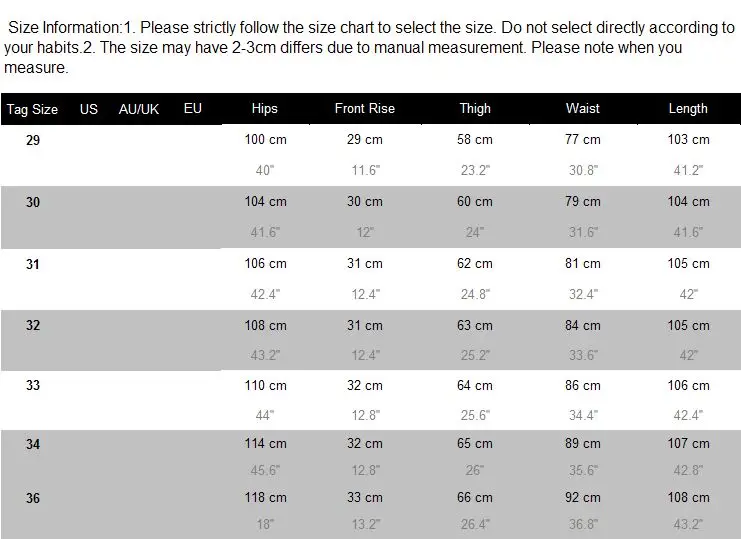The image size is (741, 539).
Task: Click the Tag Size column header
Action: (32, 109)
